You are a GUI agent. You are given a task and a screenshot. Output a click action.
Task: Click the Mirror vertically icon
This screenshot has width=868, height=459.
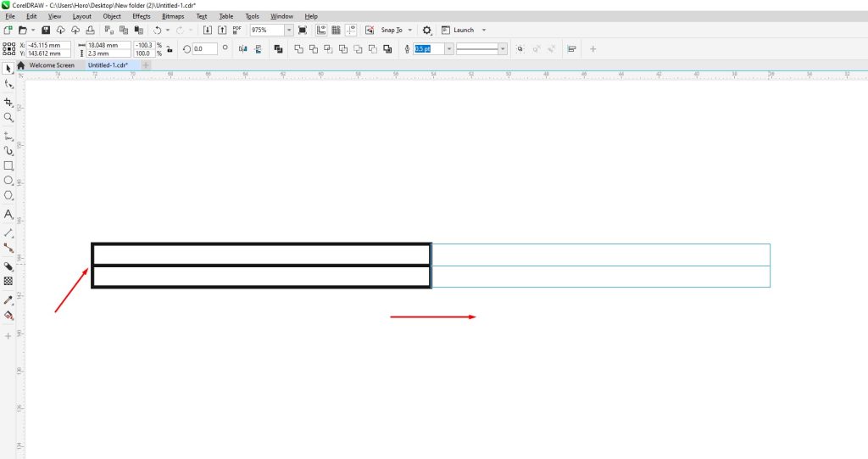(x=258, y=48)
